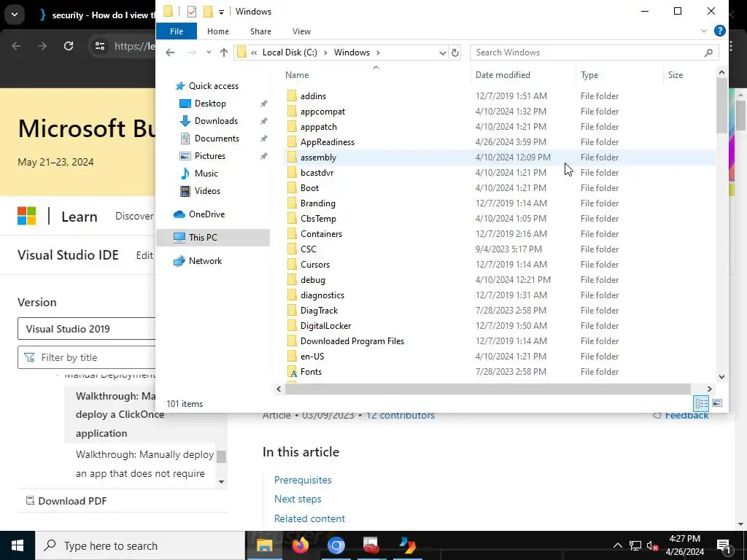Viewport: 747px width, 560px height.
Task: Click Feedback on Learn page
Action: point(681,416)
